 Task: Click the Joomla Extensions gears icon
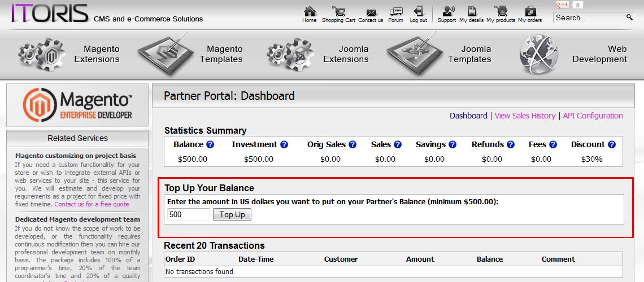pyautogui.click(x=290, y=54)
